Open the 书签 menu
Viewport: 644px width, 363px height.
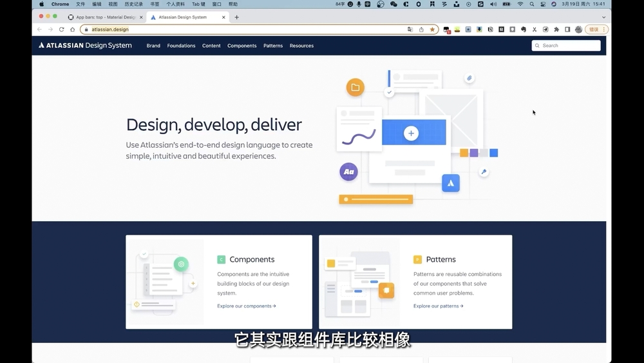pos(155,4)
